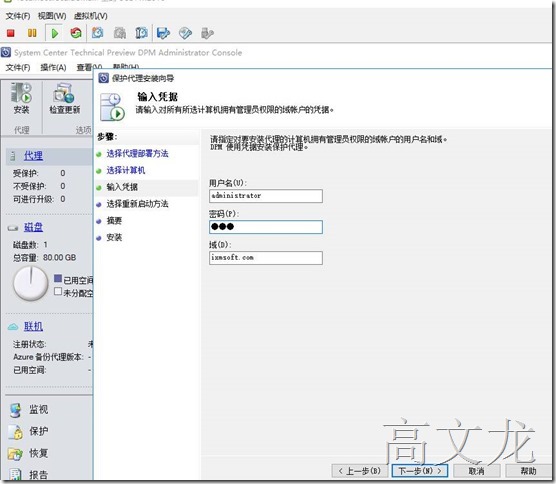
Task: Open the 虚拟机(V) menu
Action: (91, 16)
